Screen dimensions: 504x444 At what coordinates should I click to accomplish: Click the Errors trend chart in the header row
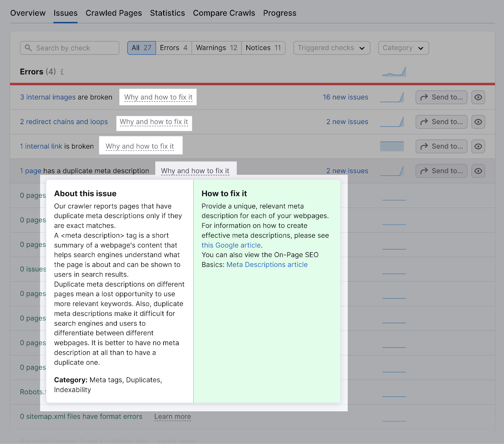394,72
